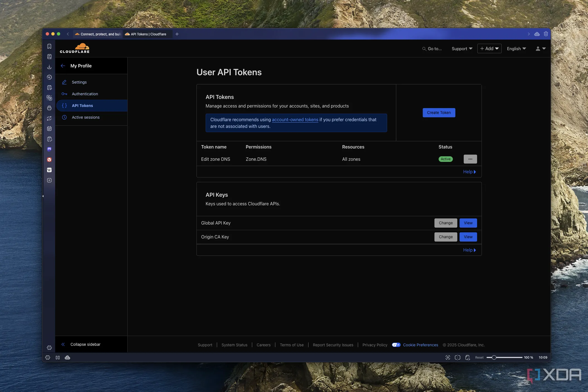588x392 pixels.
Task: Open the Calendar panel
Action: tap(49, 129)
